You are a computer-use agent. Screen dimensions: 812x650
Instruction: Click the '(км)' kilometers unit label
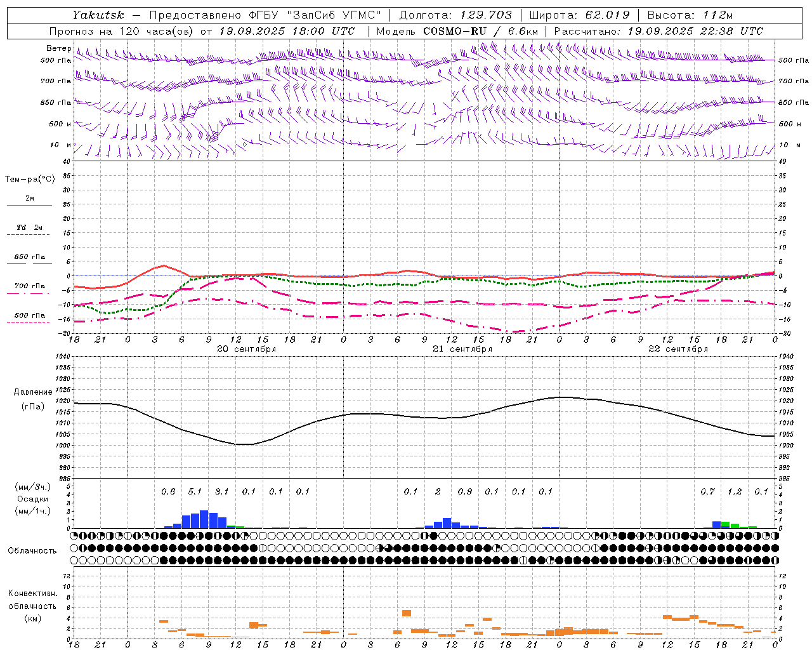(x=32, y=618)
